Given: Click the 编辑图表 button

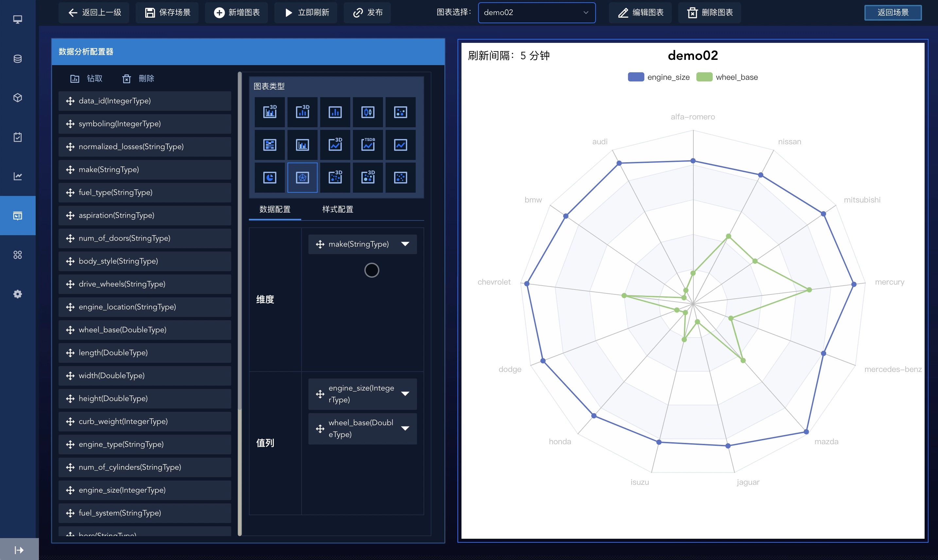Looking at the screenshot, I should 640,12.
